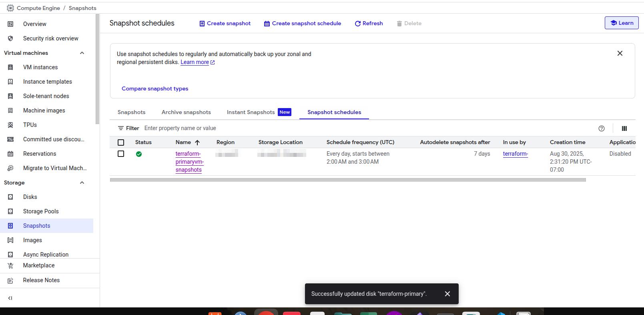Viewport: 644px width, 315px height.
Task: Select all rows with header checkbox
Action: 121,142
